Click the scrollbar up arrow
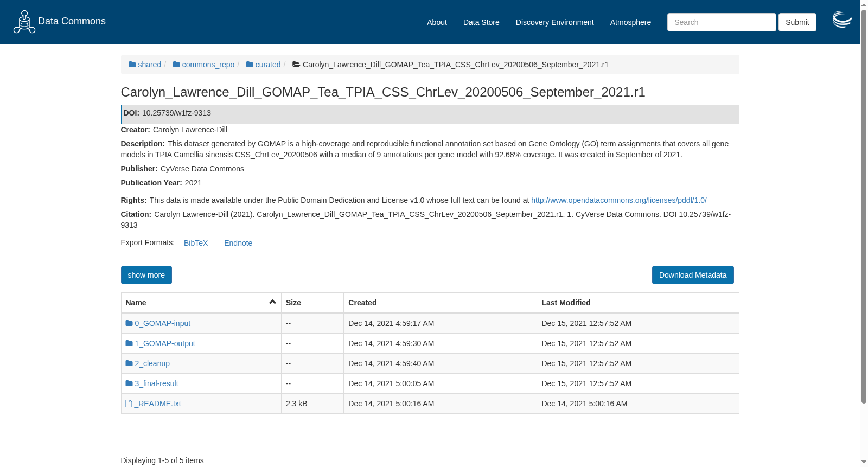Screen dimensions: 868x467 [864, 4]
